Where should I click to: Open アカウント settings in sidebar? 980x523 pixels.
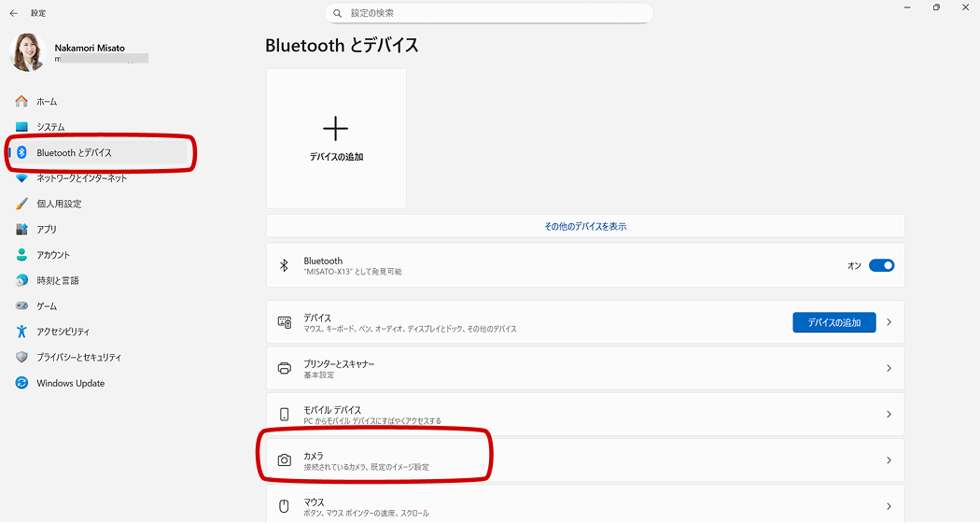(x=53, y=255)
